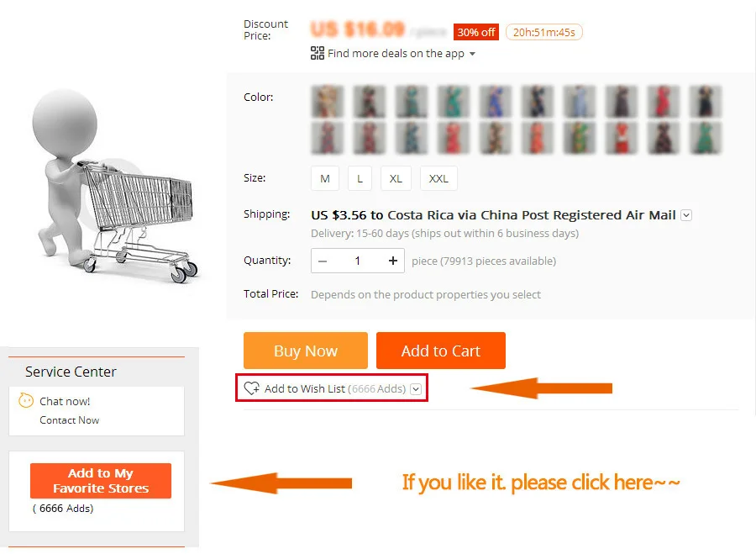Increase quantity with the plus button
The height and width of the screenshot is (554, 756).
[393, 261]
